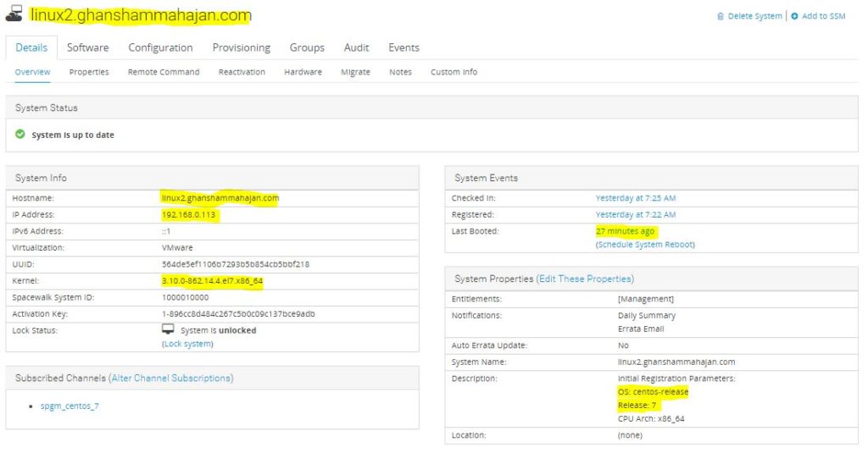Click the Delete System link
Image resolution: width=868 pixels, height=453 pixels.
(754, 16)
